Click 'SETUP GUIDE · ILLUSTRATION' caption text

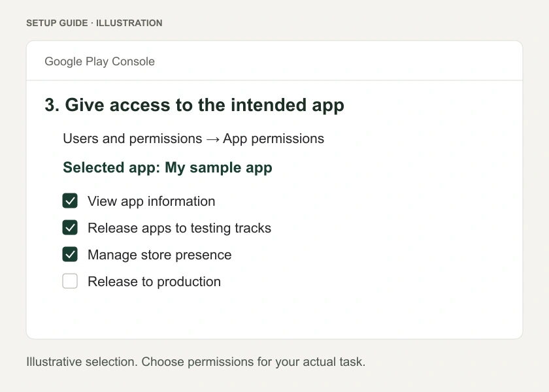[94, 23]
